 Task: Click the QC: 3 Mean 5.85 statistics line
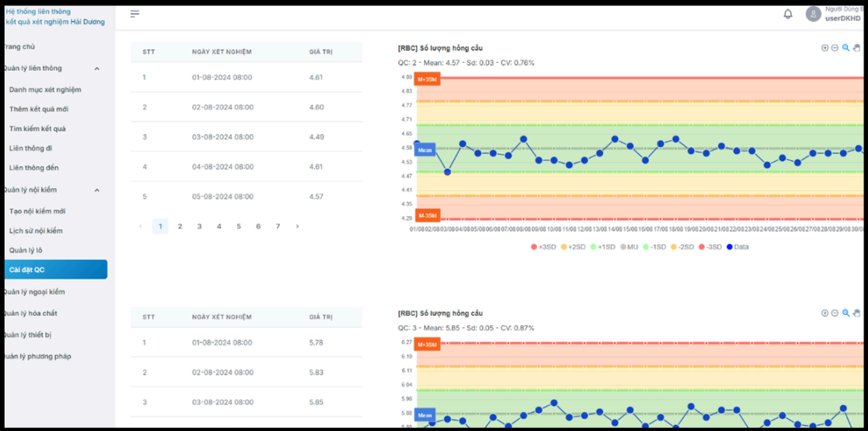(x=466, y=328)
